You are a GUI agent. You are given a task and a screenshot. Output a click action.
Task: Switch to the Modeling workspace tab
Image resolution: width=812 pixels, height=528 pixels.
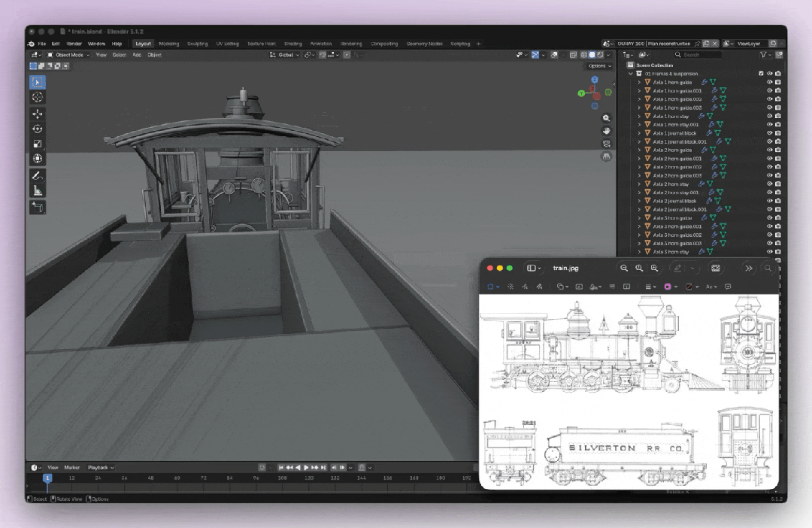169,44
